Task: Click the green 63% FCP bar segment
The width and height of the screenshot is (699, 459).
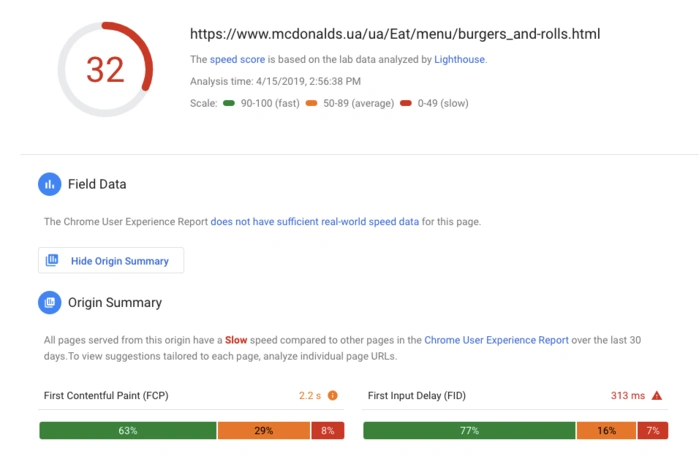Action: [128, 430]
